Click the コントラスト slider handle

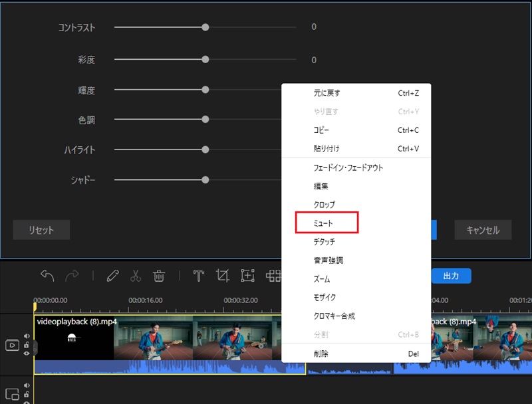(205, 27)
